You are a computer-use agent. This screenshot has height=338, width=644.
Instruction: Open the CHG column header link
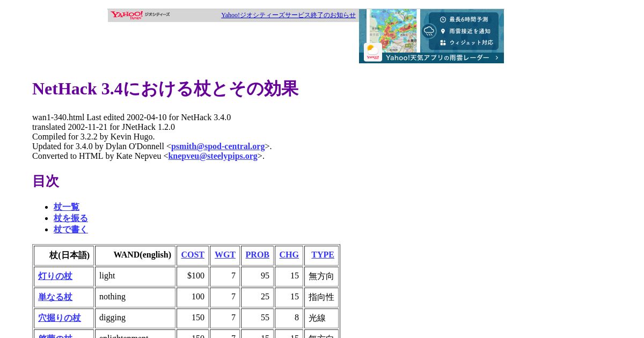point(289,255)
